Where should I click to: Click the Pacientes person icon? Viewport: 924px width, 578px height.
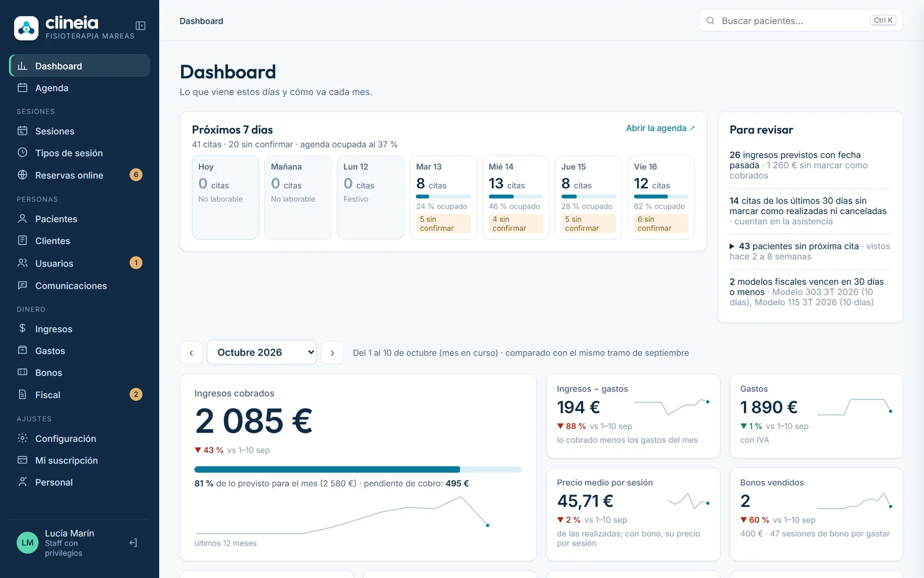[x=23, y=218]
